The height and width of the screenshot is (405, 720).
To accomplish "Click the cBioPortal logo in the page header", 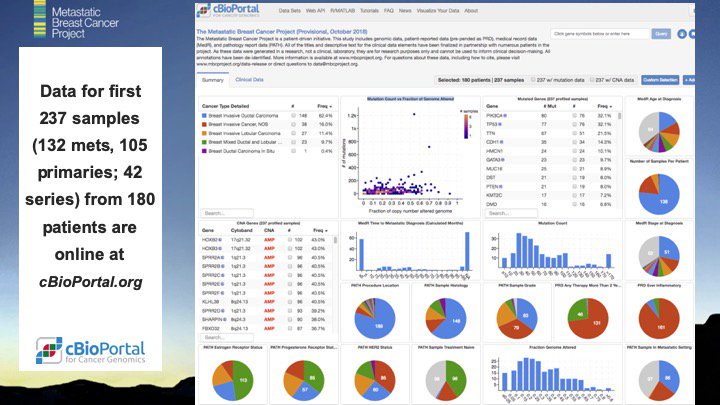I will point(229,10).
